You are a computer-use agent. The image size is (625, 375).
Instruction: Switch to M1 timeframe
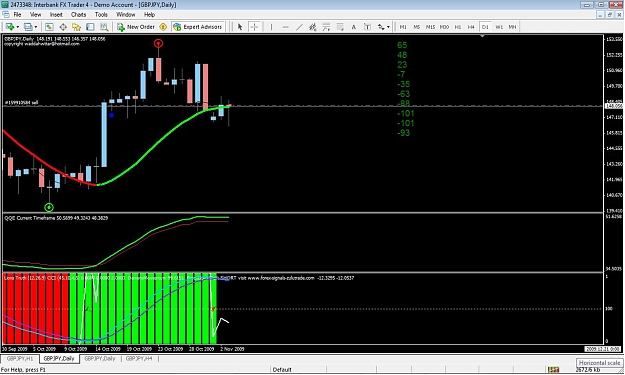(403, 27)
